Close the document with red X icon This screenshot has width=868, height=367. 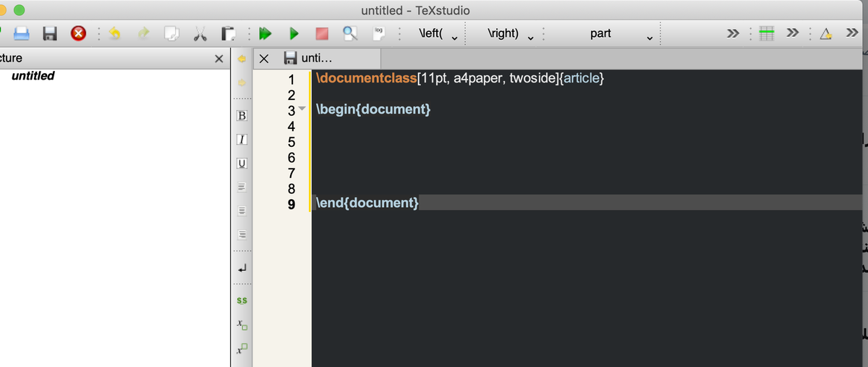(x=78, y=33)
